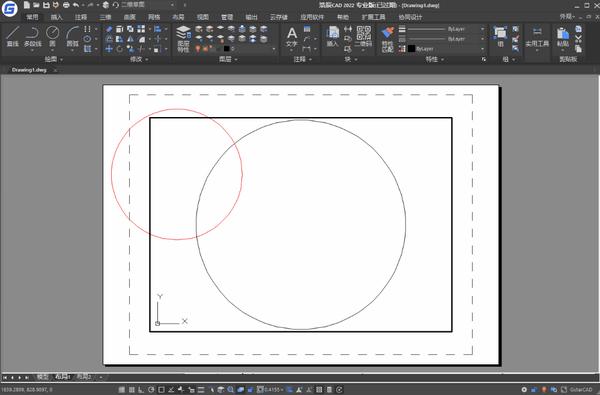Viewport: 600px width, 395px height.
Task: Expand the Layers (图层) panel
Action: click(228, 59)
